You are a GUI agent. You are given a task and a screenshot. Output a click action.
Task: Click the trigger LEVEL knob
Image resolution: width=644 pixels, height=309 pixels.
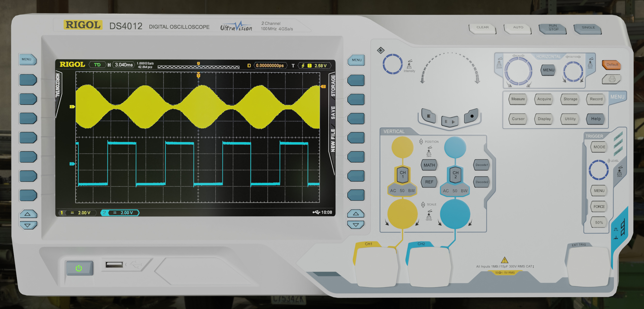(599, 170)
